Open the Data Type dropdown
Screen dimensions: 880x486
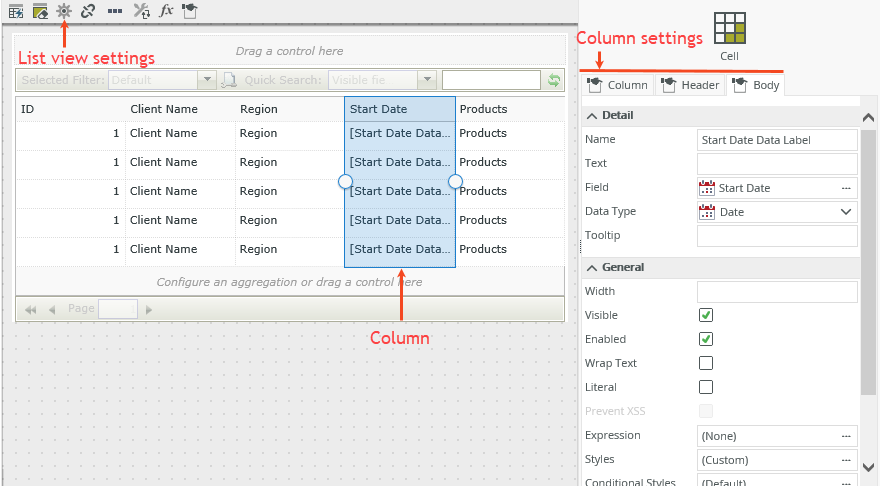[x=846, y=211]
